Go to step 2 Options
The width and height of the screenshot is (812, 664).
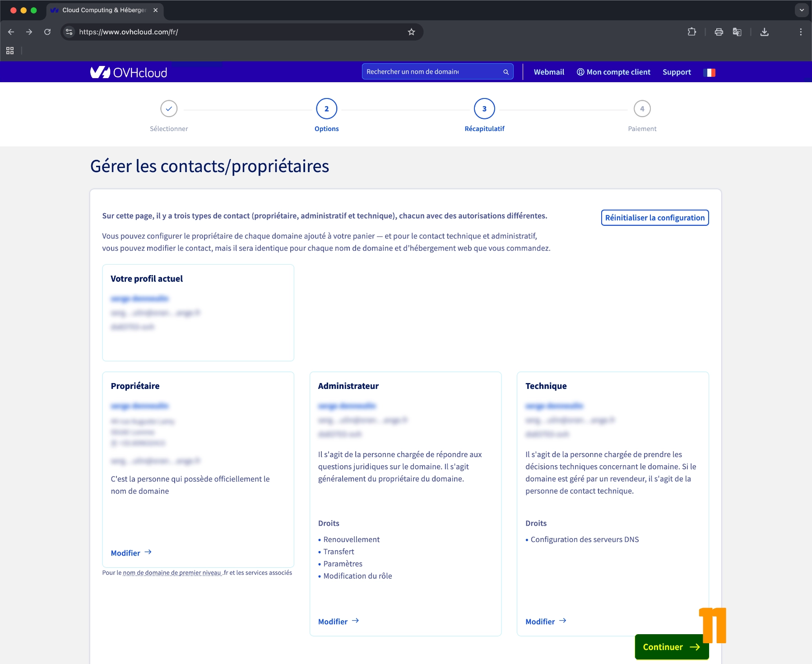pos(326,109)
